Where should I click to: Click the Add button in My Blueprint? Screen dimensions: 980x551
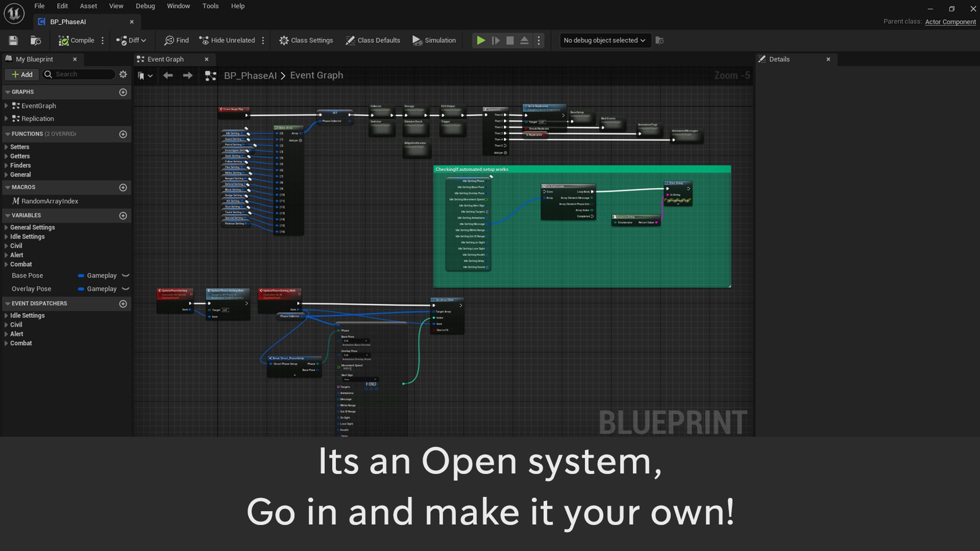pyautogui.click(x=22, y=74)
